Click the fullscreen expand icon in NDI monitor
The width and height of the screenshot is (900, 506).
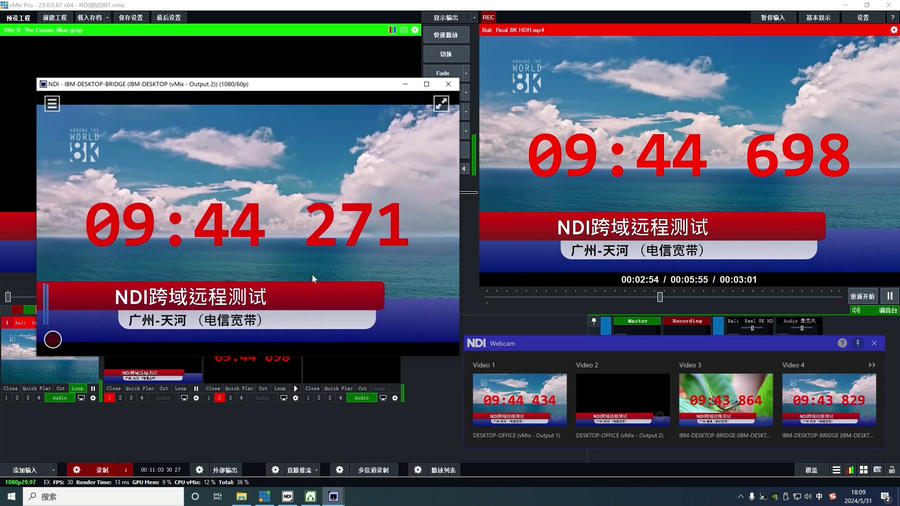point(441,103)
